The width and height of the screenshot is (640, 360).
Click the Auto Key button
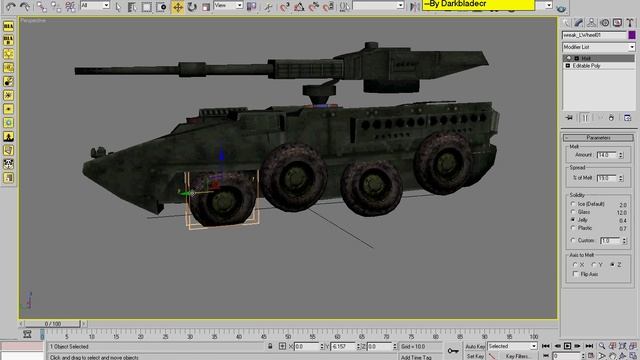tap(475, 346)
